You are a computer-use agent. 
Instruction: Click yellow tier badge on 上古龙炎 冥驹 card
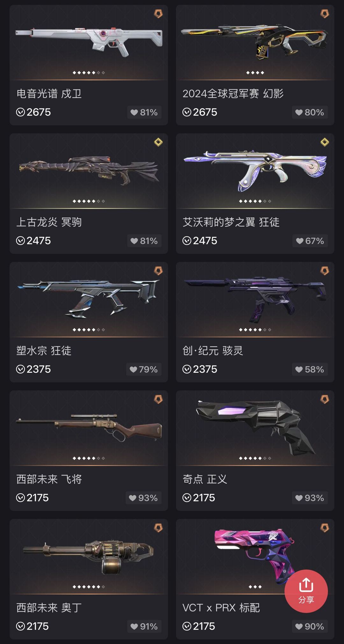tap(158, 142)
